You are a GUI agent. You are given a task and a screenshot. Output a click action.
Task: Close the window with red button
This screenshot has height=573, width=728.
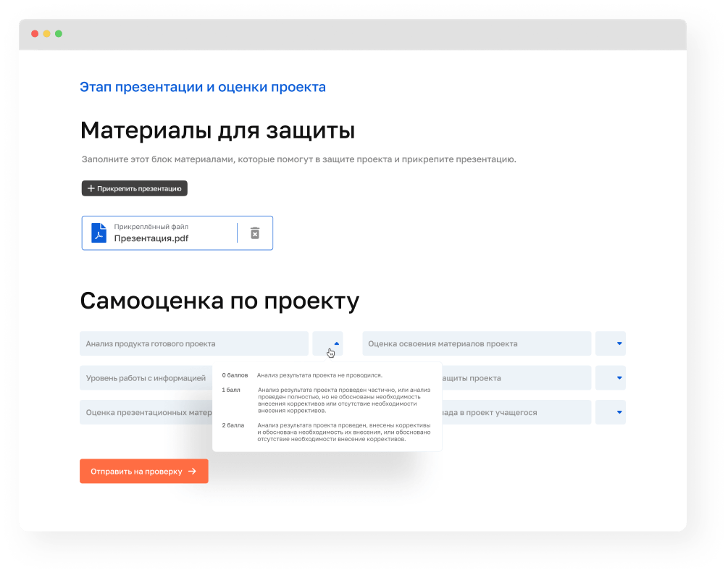pos(35,34)
